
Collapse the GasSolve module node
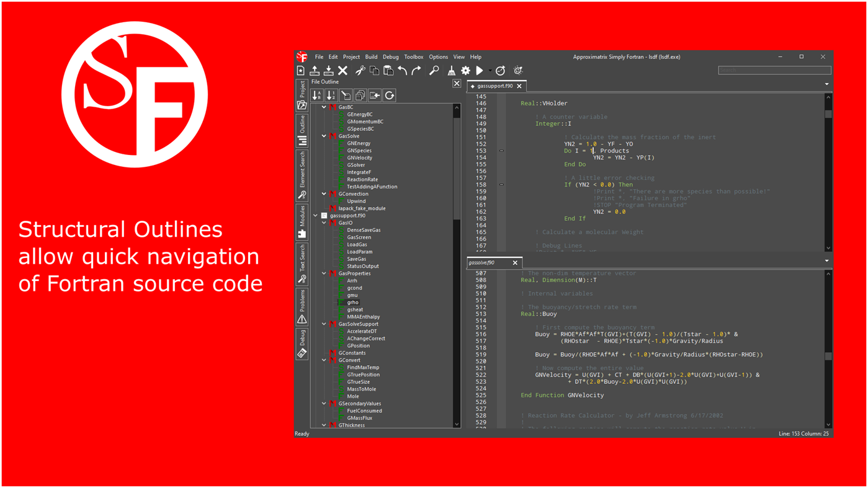pos(324,136)
